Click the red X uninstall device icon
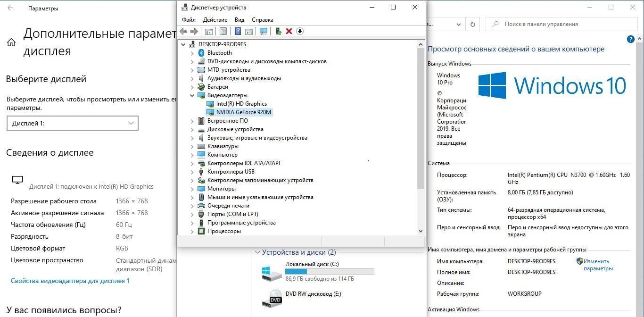This screenshot has width=644, height=317. [x=289, y=31]
